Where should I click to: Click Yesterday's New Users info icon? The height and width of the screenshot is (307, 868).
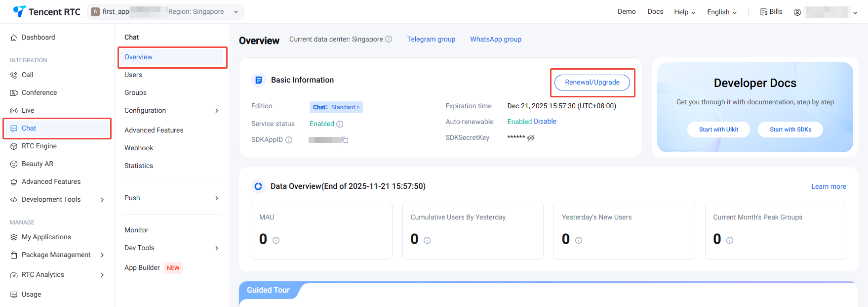click(579, 240)
